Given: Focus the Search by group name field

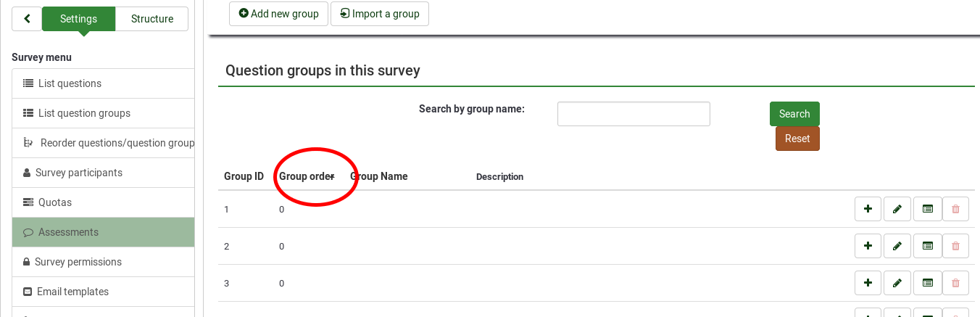Looking at the screenshot, I should [633, 114].
